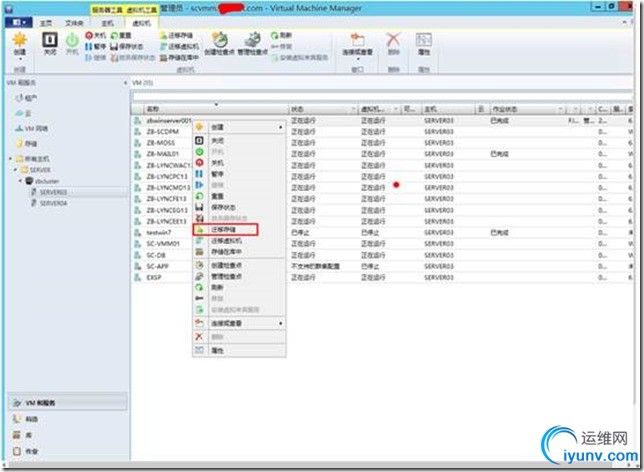Click Store in Library (存储在库中) in ribbon
This screenshot has height=472, width=644.
point(179,58)
